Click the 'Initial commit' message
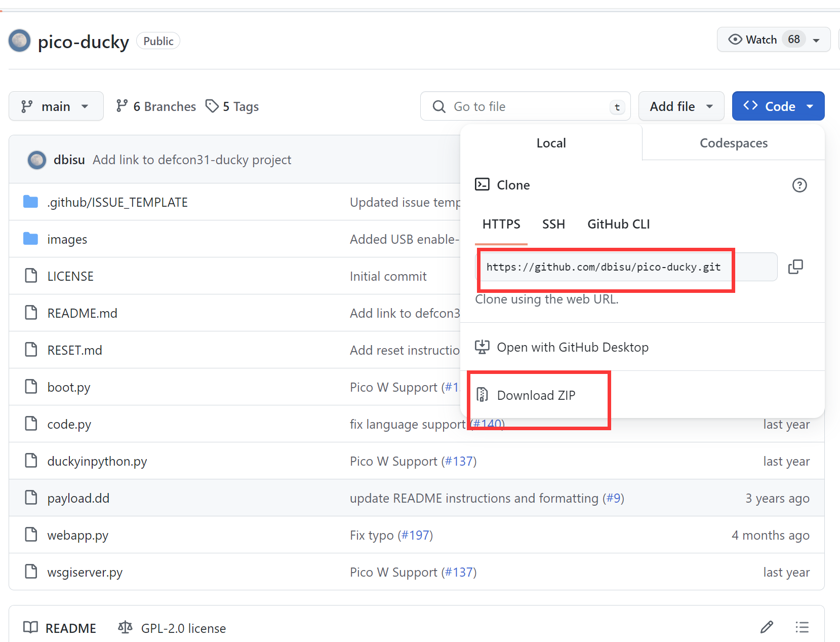This screenshot has width=840, height=642. 388,276
